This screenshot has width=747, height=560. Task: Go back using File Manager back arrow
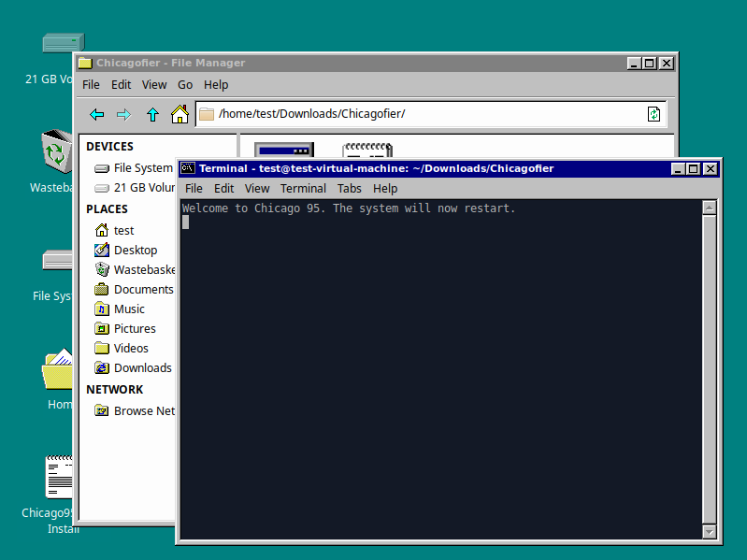pos(96,114)
